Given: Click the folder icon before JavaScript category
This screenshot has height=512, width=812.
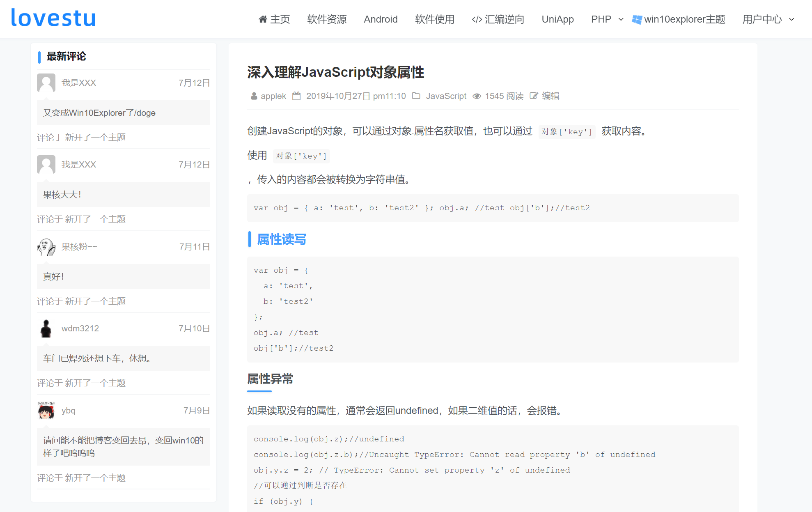Looking at the screenshot, I should pyautogui.click(x=416, y=96).
